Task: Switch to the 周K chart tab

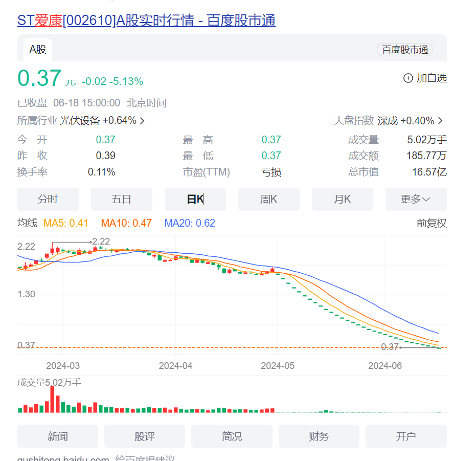Action: 268,200
